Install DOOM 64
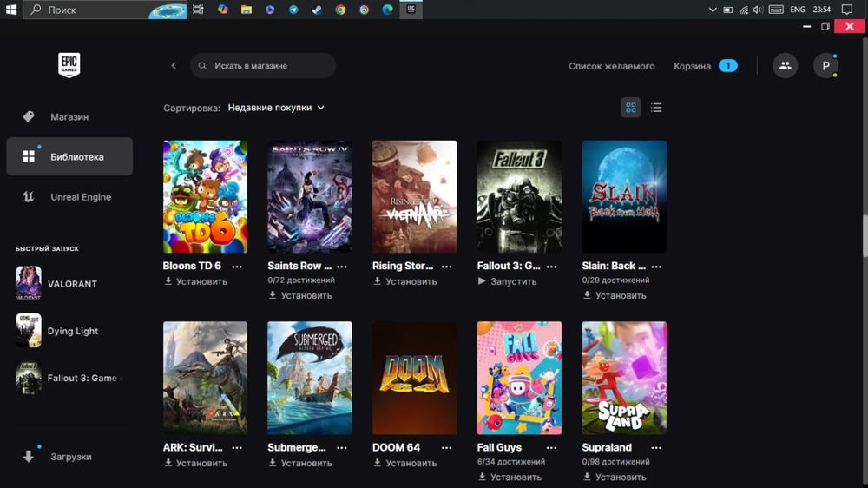 pos(405,463)
